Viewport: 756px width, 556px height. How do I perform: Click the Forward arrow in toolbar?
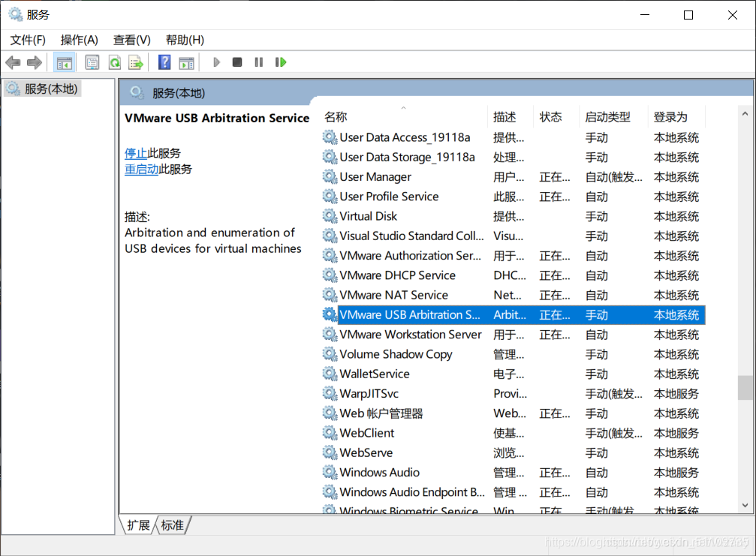click(x=35, y=62)
